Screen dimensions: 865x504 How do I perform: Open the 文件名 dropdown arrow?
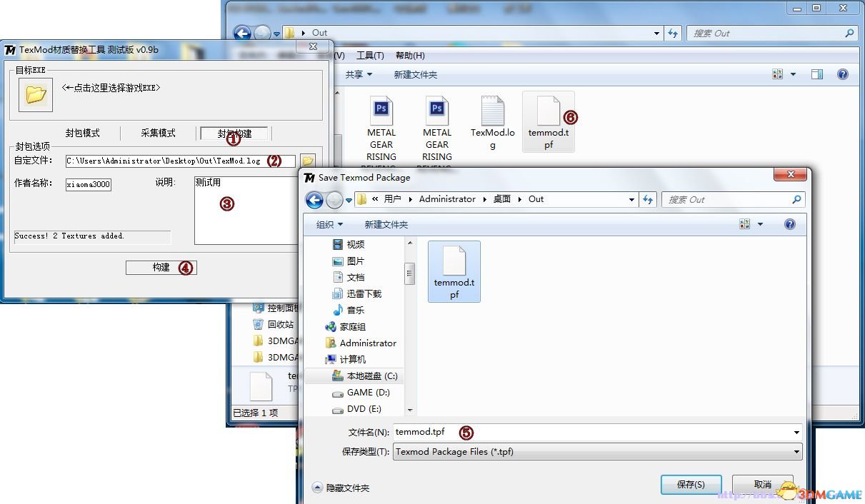tap(796, 432)
